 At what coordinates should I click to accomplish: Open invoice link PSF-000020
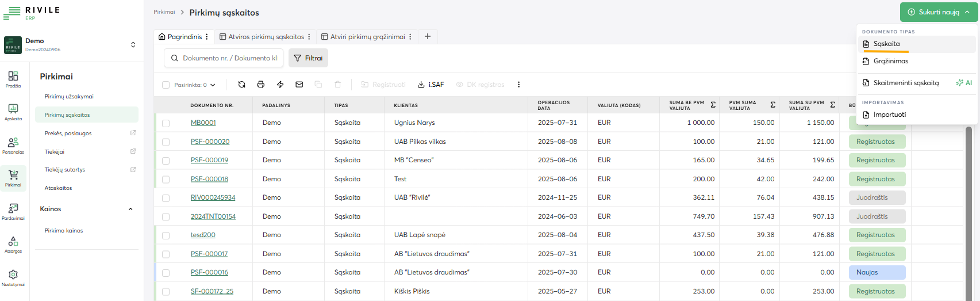pyautogui.click(x=210, y=142)
